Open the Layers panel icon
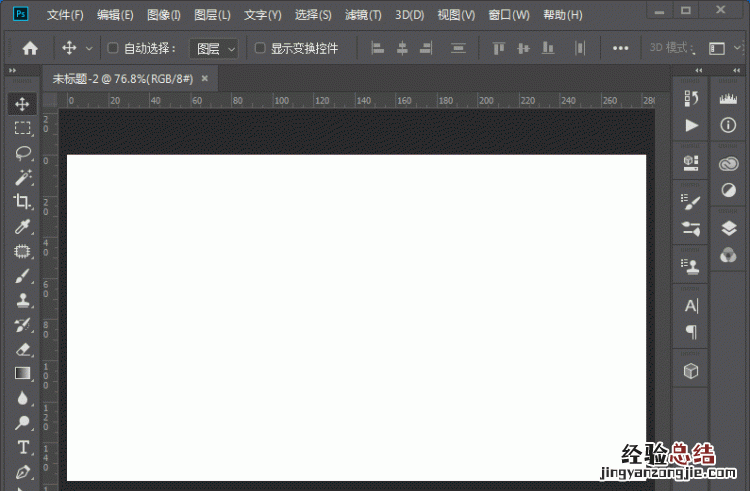 pyautogui.click(x=728, y=228)
